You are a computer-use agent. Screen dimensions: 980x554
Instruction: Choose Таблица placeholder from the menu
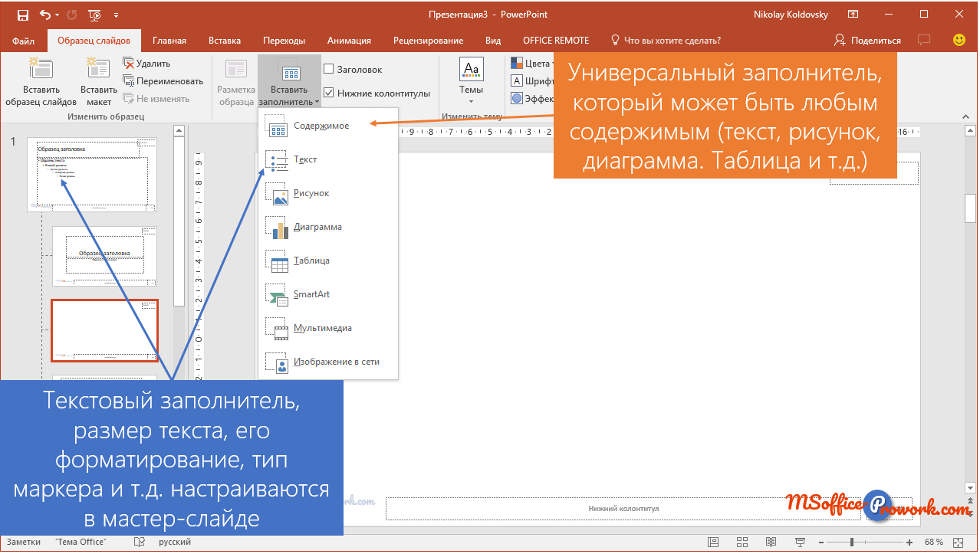[328, 261]
